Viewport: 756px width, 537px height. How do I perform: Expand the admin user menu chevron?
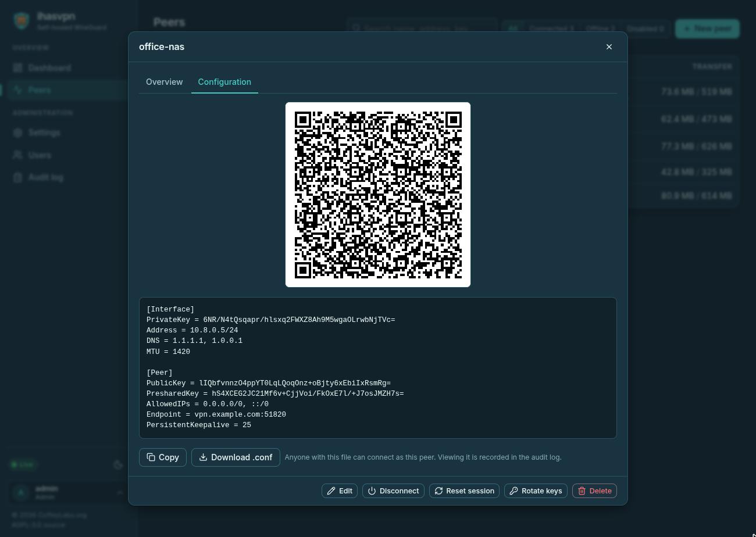click(x=120, y=493)
